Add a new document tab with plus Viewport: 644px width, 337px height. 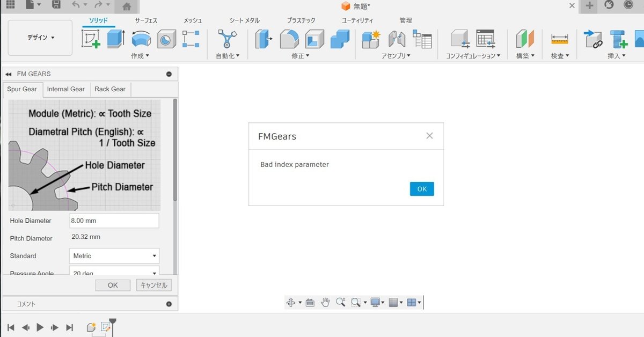click(589, 5)
